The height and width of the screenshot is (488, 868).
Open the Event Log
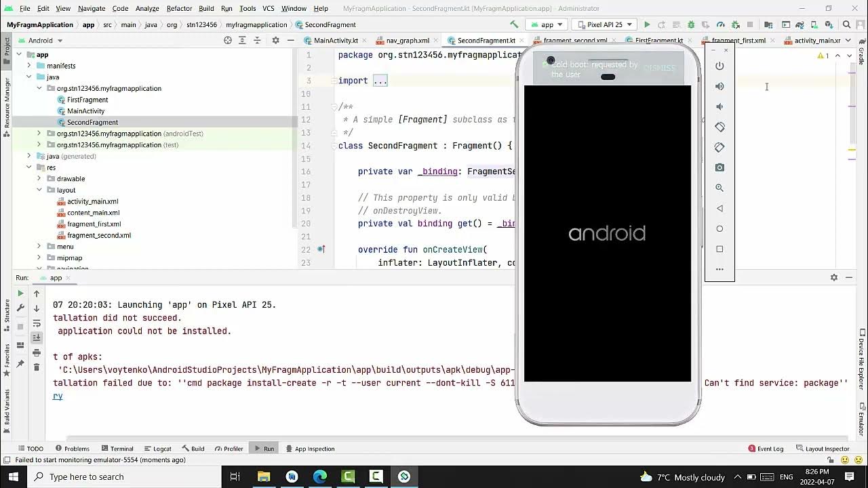(766, 449)
